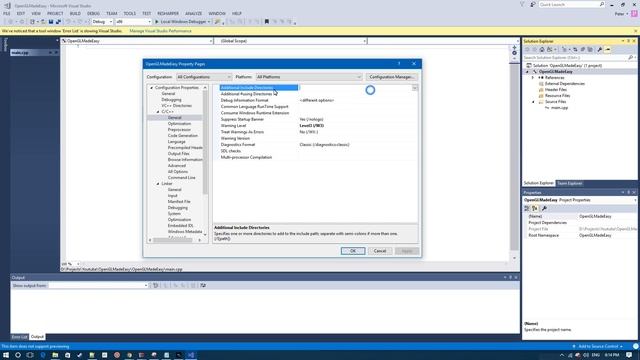640x360 pixels.
Task: Open the Windows Start menu
Action: [6, 355]
